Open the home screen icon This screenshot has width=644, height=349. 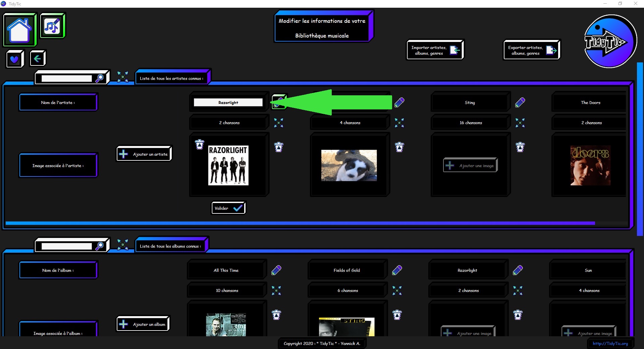(x=19, y=30)
